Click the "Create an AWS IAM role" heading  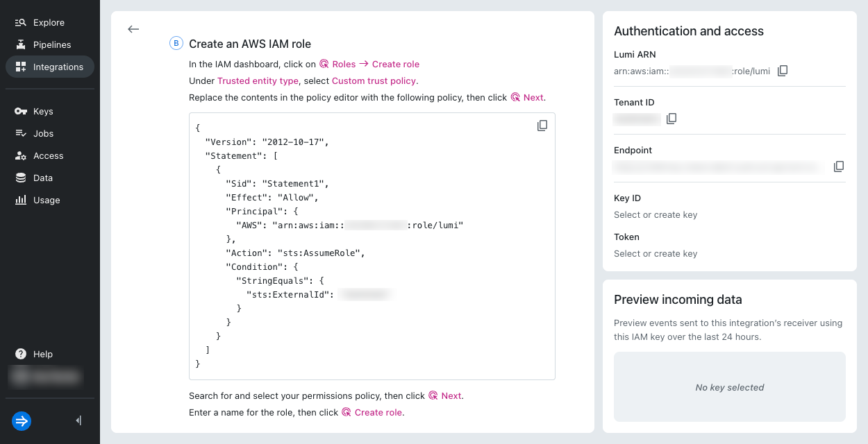(250, 44)
